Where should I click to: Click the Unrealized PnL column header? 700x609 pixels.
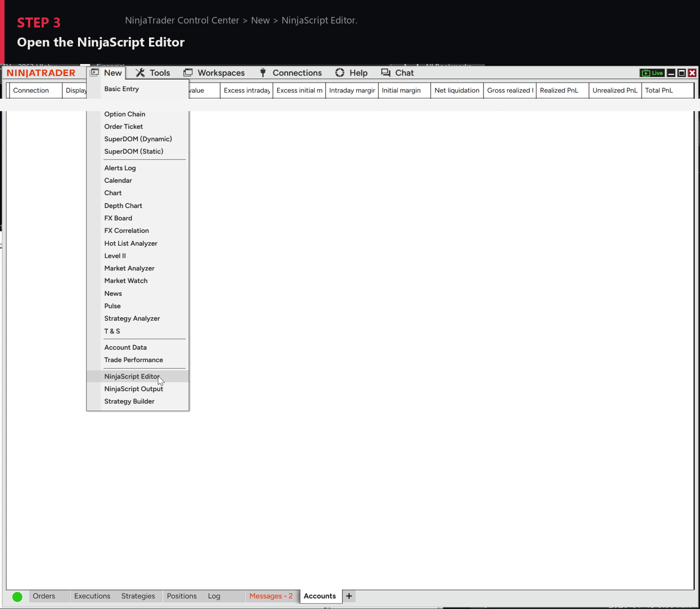[615, 90]
